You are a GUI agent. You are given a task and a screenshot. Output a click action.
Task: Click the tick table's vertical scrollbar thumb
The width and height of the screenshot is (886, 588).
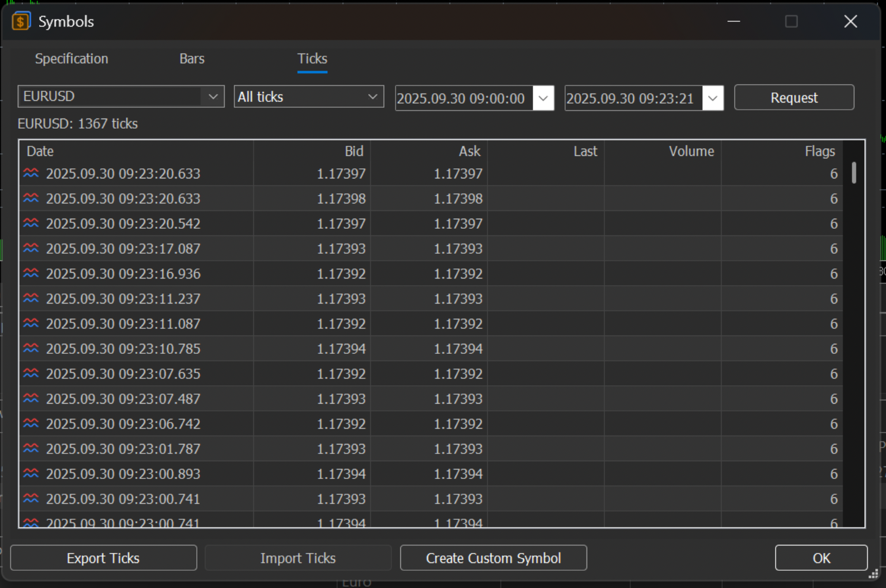(854, 172)
